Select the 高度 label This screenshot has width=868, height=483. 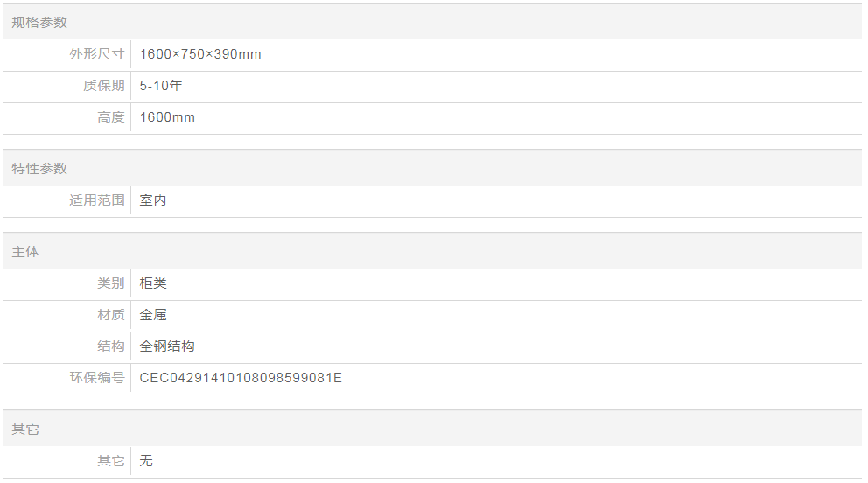(111, 117)
